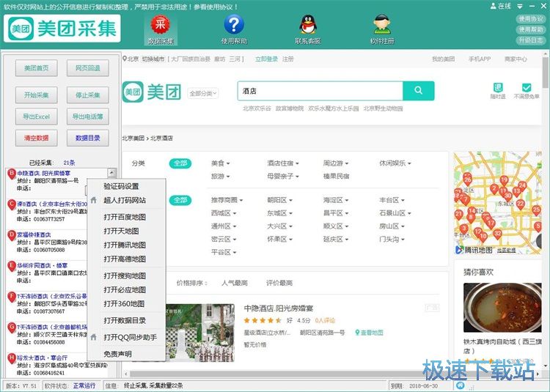Screen dimensions: 550x392
Task: Sort results by 评价最高
Action: (279, 283)
